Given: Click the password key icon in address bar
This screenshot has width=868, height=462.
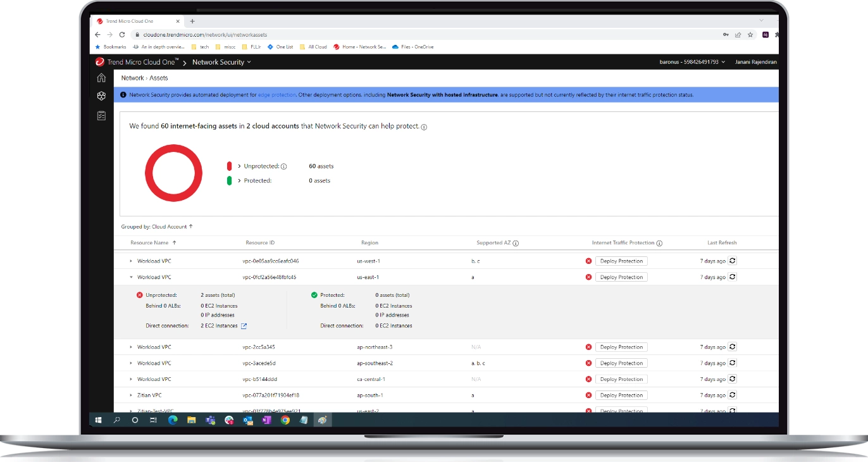Looking at the screenshot, I should 725,35.
